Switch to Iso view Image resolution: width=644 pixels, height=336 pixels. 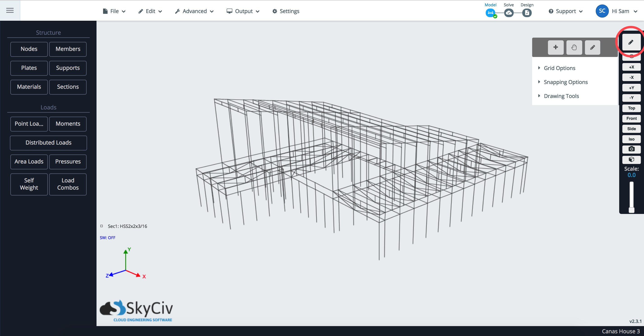[x=632, y=139]
